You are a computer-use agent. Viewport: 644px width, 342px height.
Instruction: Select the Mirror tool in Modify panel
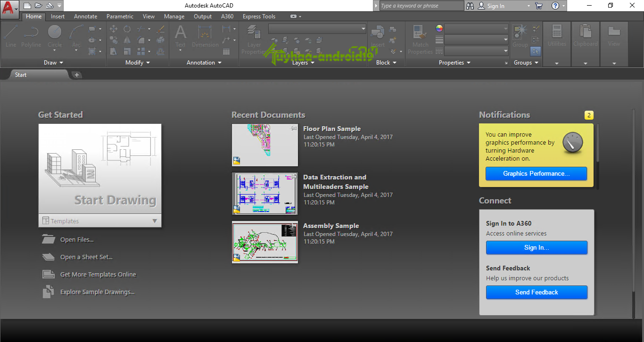pos(127,40)
